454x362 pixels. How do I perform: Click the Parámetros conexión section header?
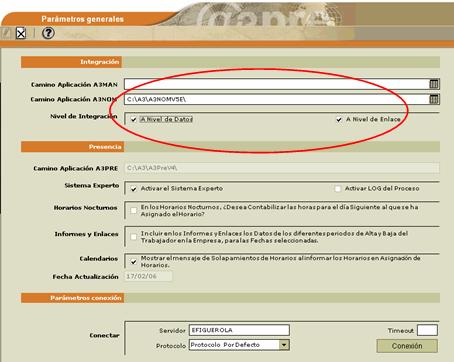click(x=72, y=298)
